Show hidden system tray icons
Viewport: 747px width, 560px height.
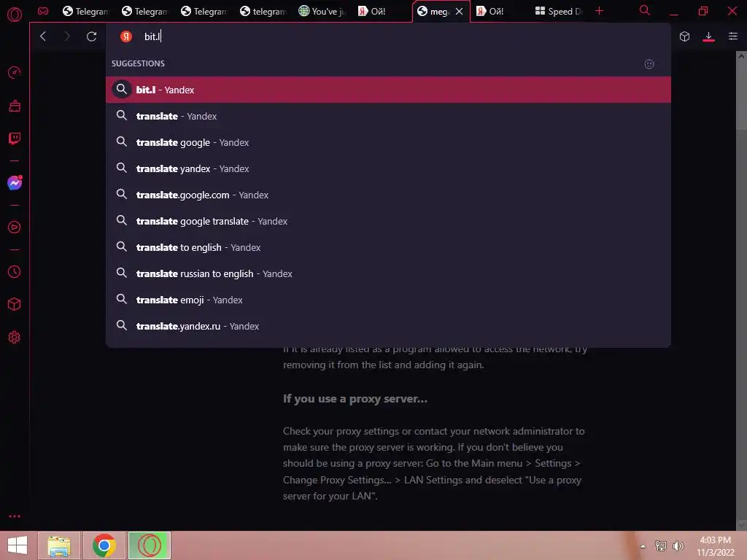click(643, 546)
